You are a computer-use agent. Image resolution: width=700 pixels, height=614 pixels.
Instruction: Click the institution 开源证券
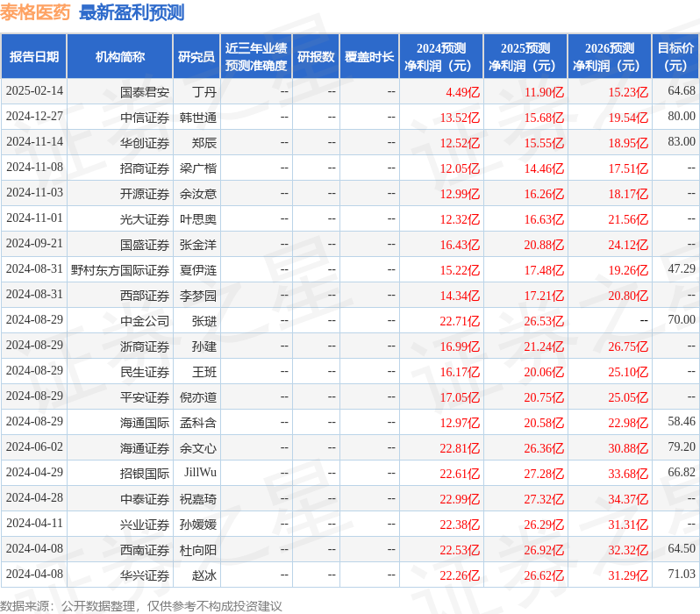(x=145, y=194)
